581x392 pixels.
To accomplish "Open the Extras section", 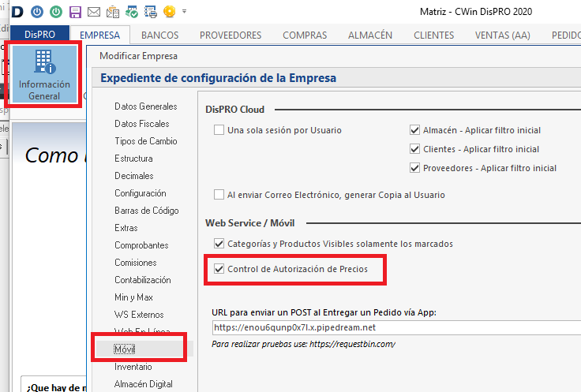I will (126, 228).
